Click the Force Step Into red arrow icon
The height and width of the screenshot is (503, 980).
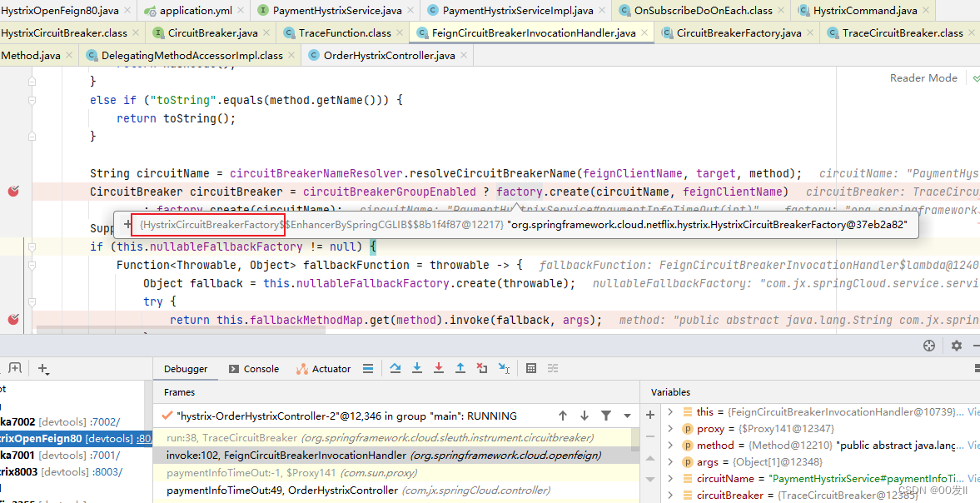pyautogui.click(x=439, y=368)
